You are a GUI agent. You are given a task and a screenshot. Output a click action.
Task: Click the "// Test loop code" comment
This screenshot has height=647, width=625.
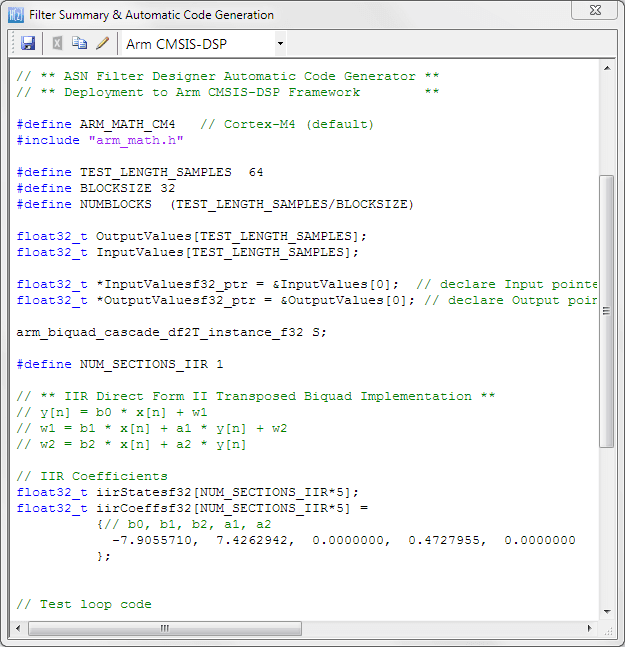tap(84, 604)
